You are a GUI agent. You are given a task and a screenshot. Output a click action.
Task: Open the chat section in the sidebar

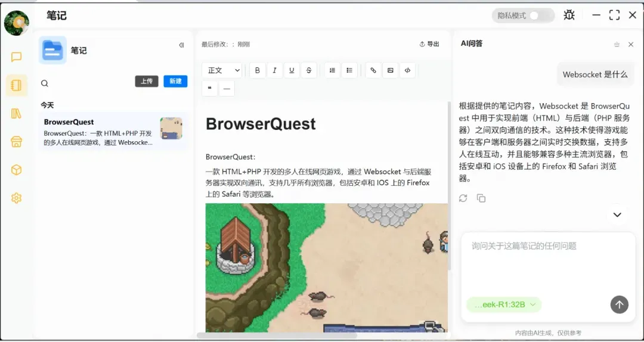click(17, 57)
